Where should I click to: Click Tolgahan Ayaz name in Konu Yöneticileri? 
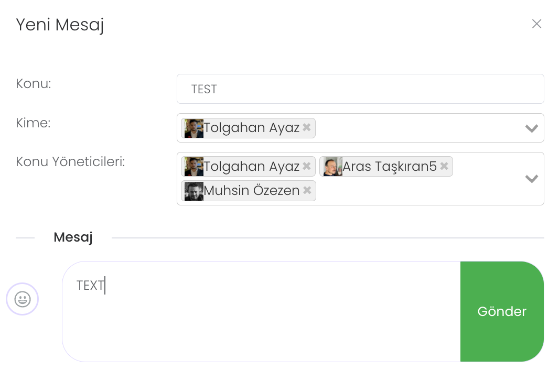(x=252, y=167)
